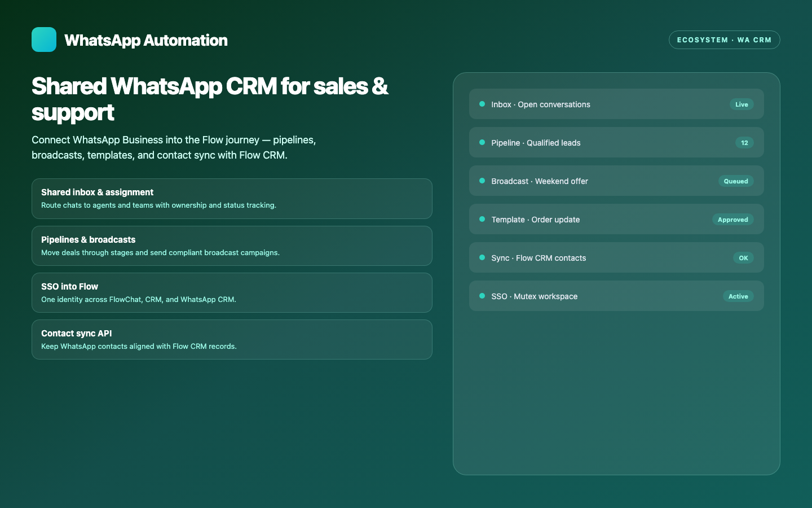812x508 pixels.
Task: Click the 12 count badge on Pipeline
Action: tap(744, 143)
